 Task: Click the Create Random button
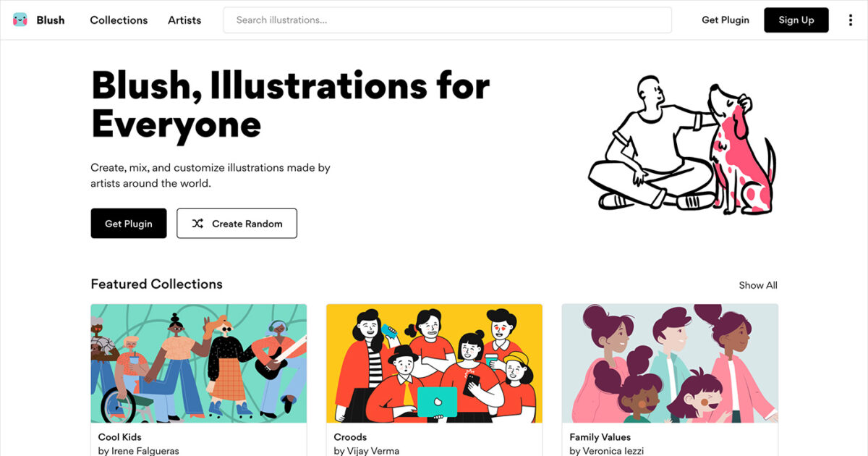pyautogui.click(x=237, y=224)
